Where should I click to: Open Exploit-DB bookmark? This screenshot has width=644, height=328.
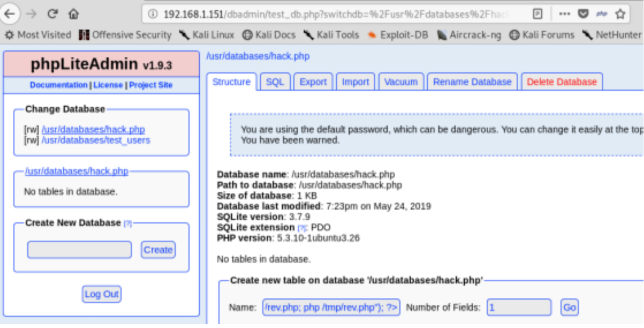(x=398, y=35)
